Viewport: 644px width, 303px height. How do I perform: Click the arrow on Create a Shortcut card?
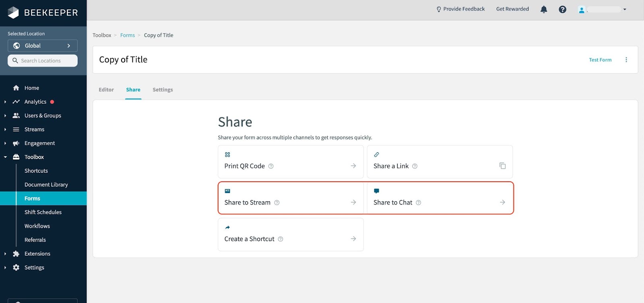pyautogui.click(x=353, y=239)
